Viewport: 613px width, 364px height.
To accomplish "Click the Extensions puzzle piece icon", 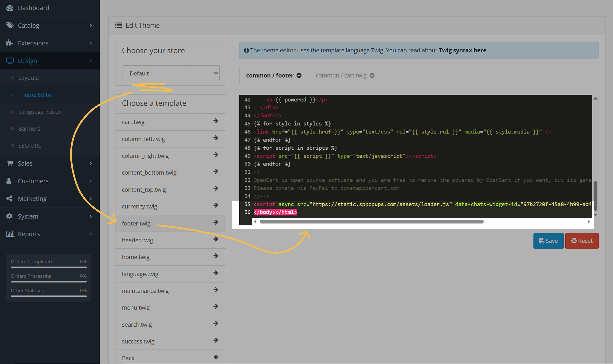I will (9, 43).
